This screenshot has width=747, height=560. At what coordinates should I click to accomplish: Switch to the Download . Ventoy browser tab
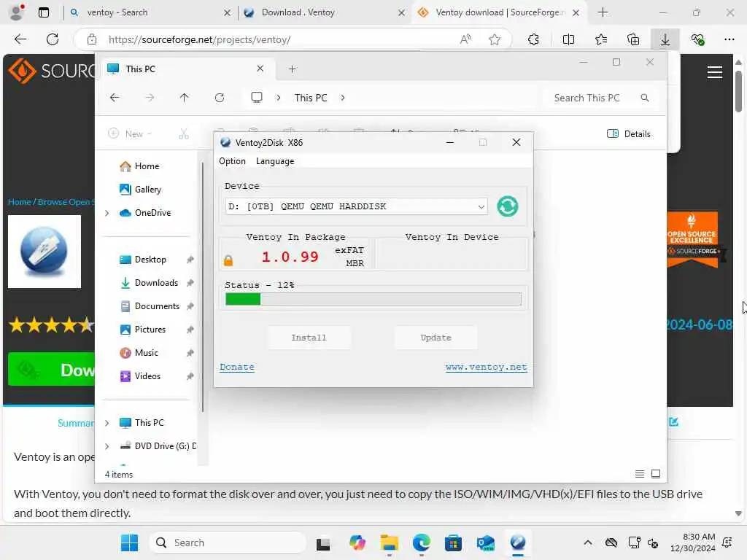coord(325,12)
